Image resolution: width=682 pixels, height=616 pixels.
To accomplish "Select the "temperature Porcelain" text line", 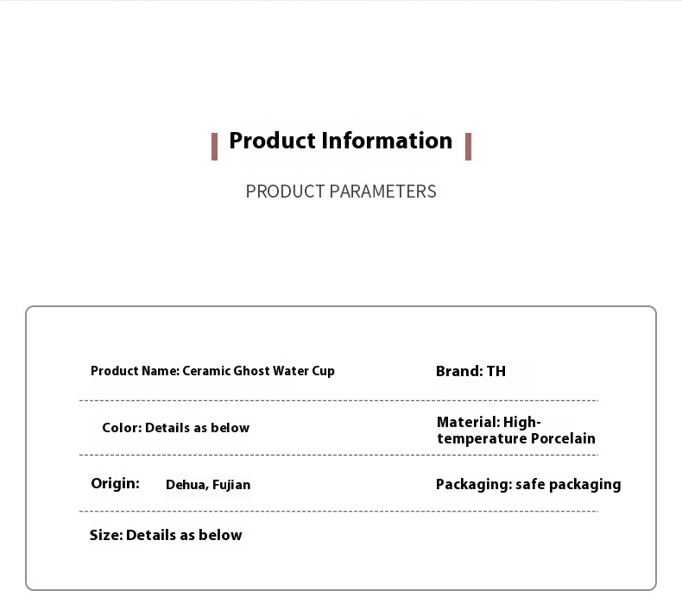I will click(516, 438).
